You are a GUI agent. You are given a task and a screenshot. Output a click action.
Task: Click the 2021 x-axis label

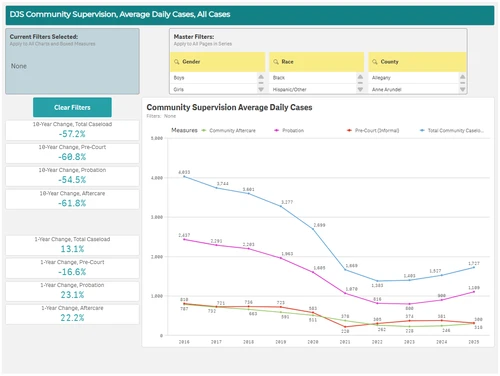tap(345, 342)
